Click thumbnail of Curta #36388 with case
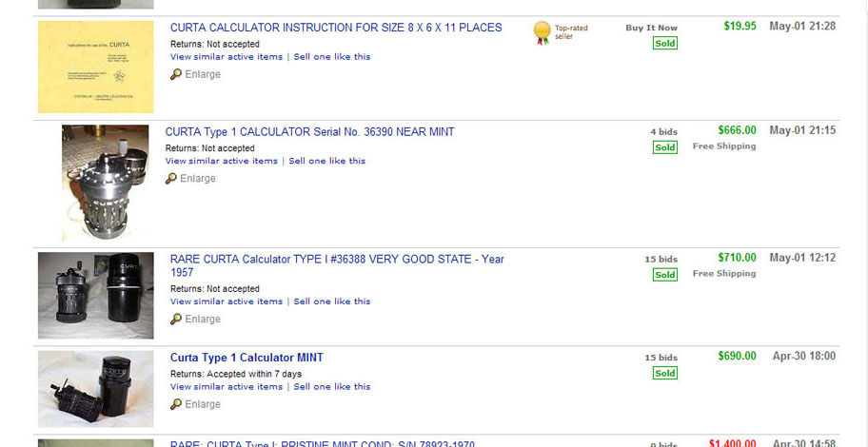 (95, 296)
